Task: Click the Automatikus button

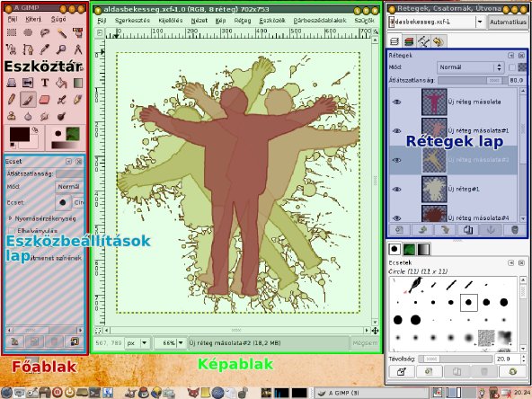Action: click(x=508, y=22)
